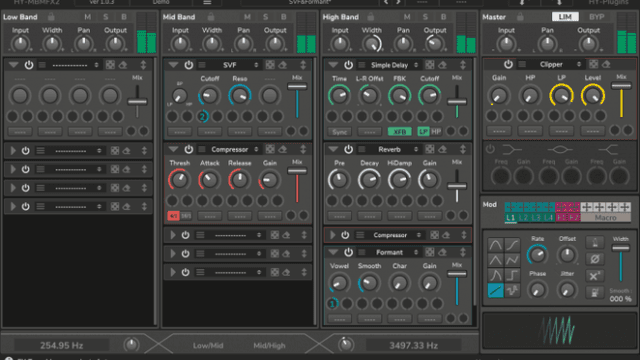Select the L2 modulator tab
The width and height of the screenshot is (640, 360).
(523, 218)
